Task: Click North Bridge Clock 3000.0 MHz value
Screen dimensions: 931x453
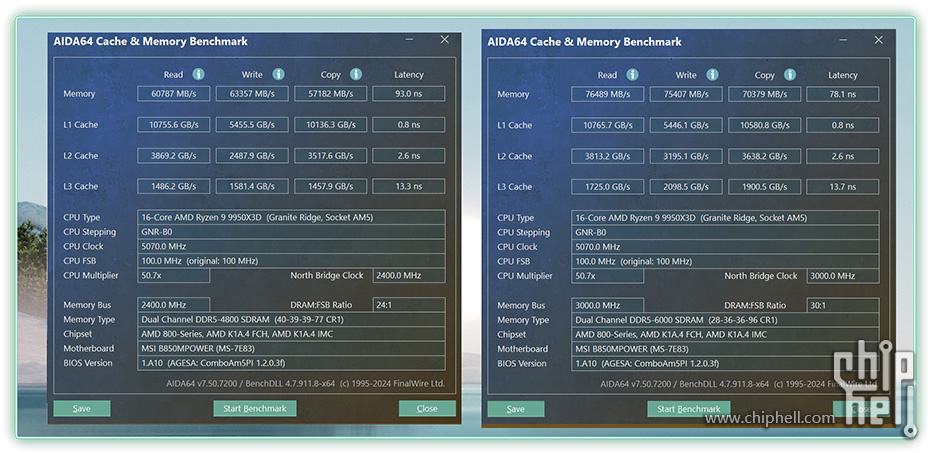Action: pyautogui.click(x=843, y=276)
